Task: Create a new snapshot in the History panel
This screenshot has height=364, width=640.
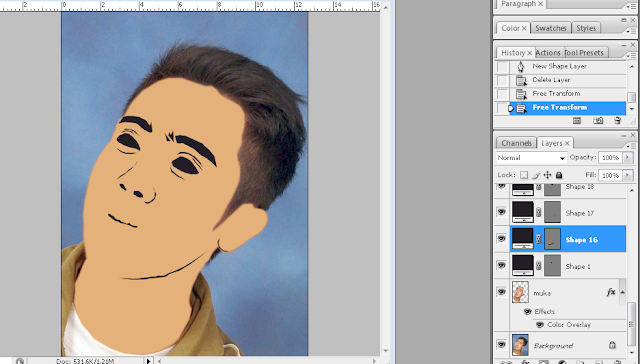Action: (598, 121)
